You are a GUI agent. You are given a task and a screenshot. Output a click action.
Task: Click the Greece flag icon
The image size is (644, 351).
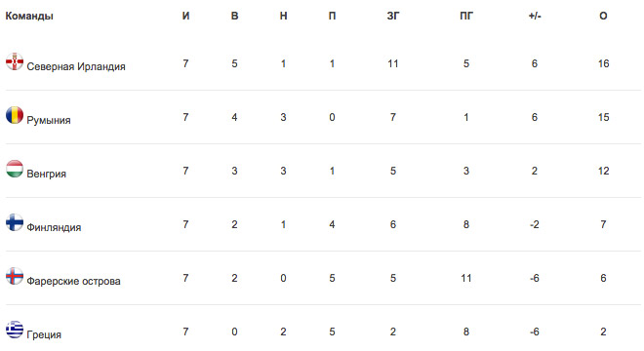pyautogui.click(x=15, y=330)
